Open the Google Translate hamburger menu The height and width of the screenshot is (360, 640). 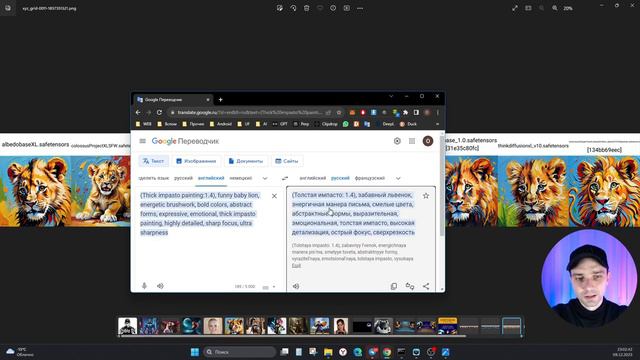click(142, 141)
